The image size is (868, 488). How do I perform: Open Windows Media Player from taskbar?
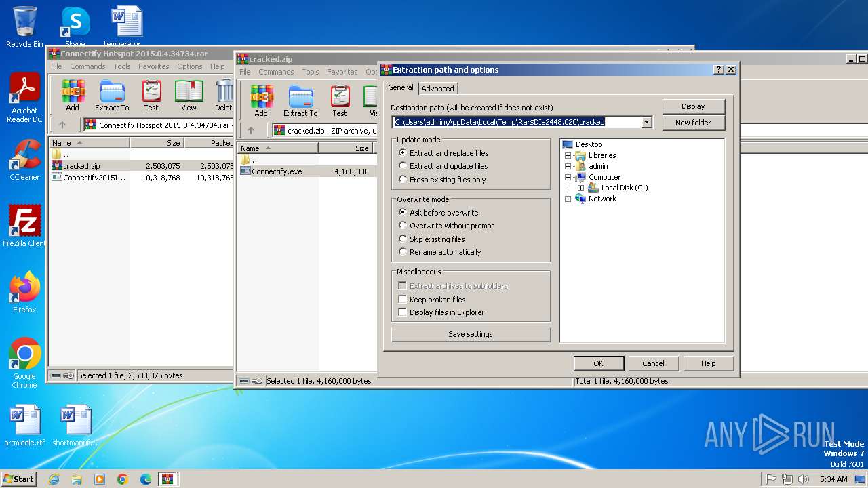pos(100,479)
